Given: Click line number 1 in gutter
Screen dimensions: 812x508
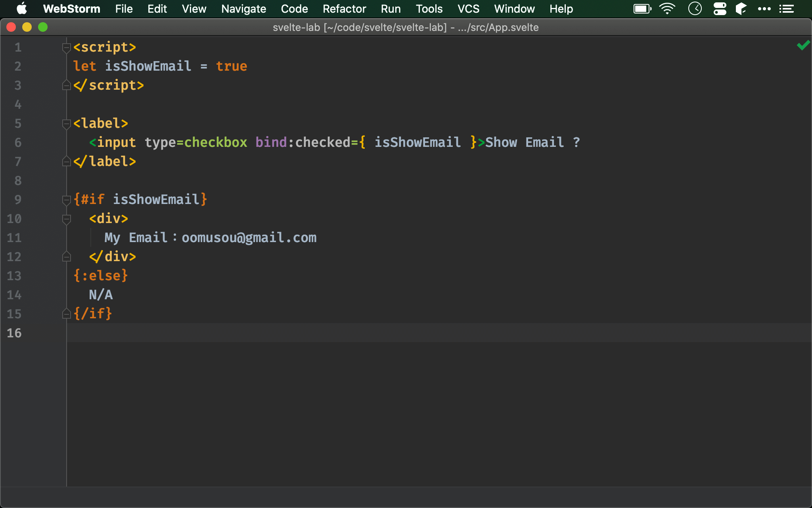Looking at the screenshot, I should point(18,48).
